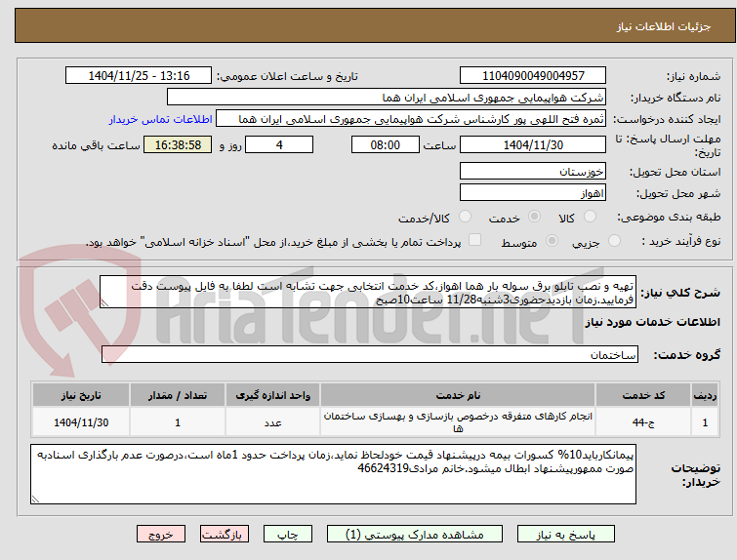
Task: Click the remaining days field showing 4
Action: pos(279,144)
